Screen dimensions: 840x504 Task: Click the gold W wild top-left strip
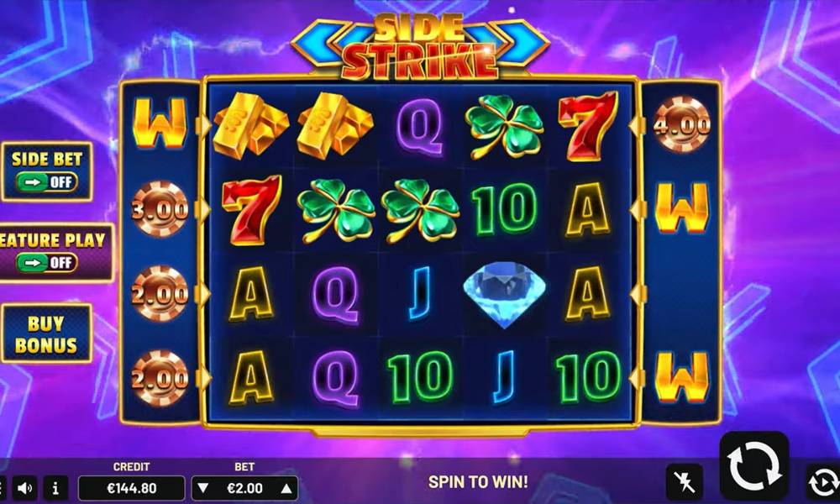point(160,123)
